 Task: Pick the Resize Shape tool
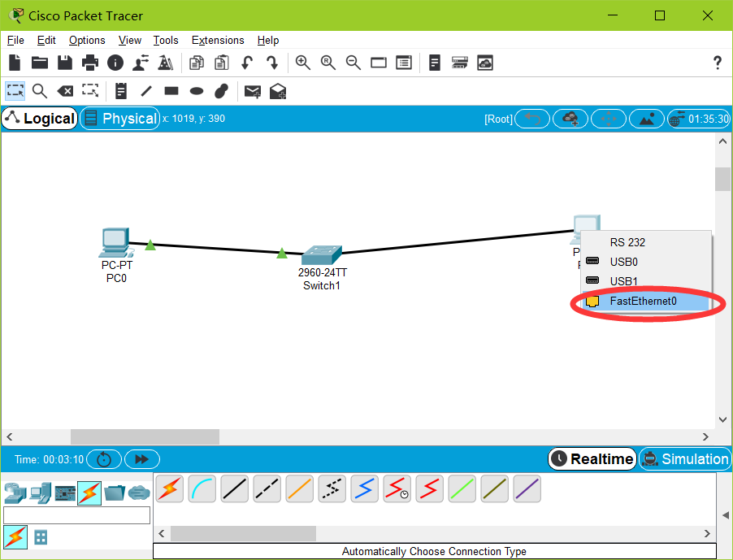pos(90,91)
